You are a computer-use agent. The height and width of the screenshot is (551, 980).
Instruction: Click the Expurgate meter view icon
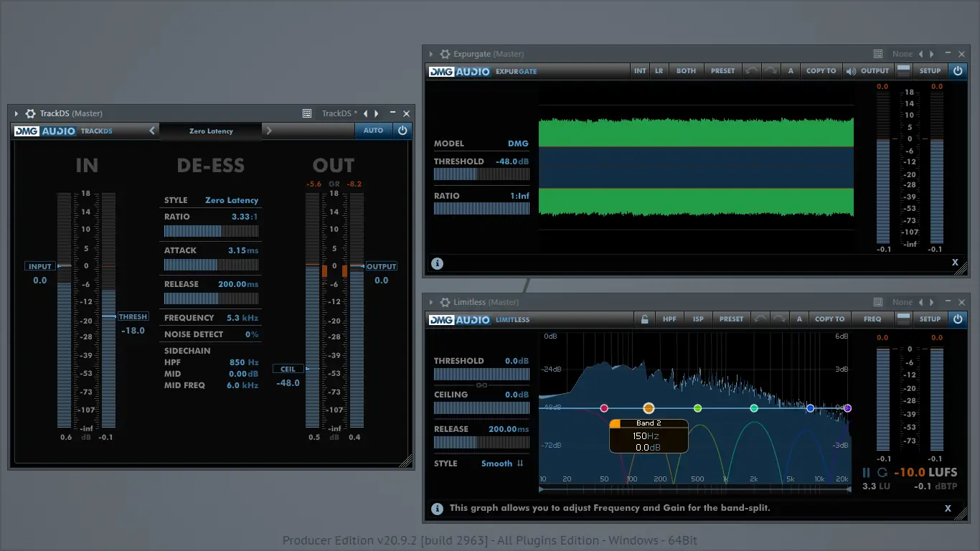(904, 71)
